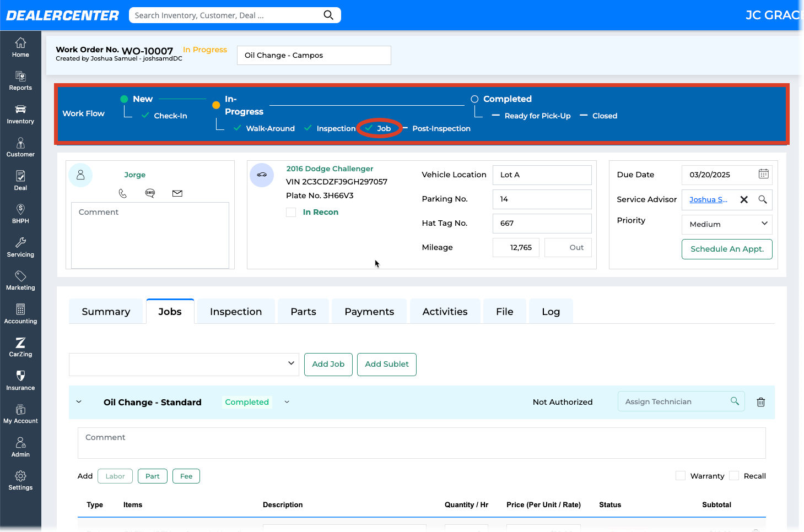Switch to the Payments tab
804x532 pixels.
[x=369, y=312]
